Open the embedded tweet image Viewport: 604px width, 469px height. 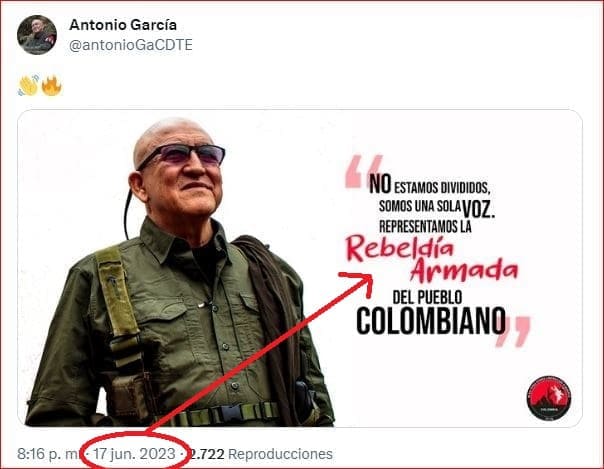(300, 268)
